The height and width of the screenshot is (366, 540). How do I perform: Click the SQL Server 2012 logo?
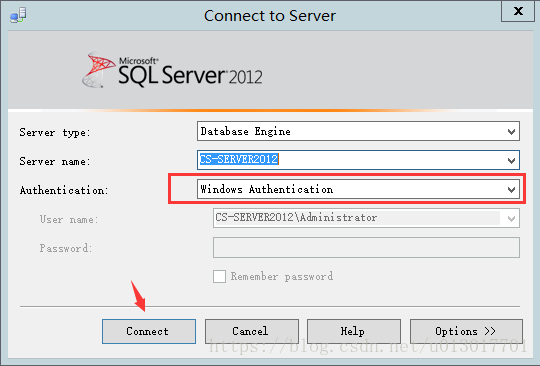point(172,70)
